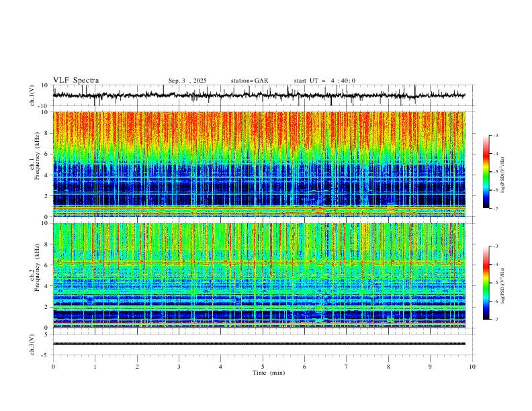
Task: Click the "station=GAK" header text
Action: [249, 81]
